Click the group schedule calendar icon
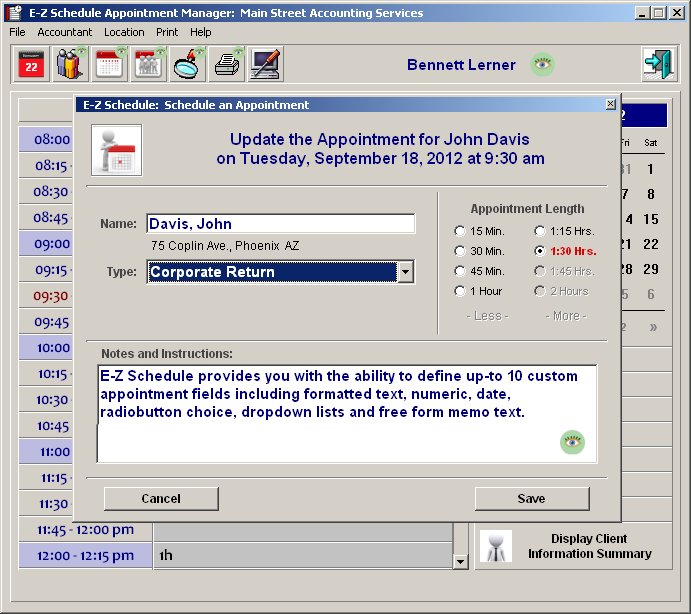 pyautogui.click(x=149, y=65)
